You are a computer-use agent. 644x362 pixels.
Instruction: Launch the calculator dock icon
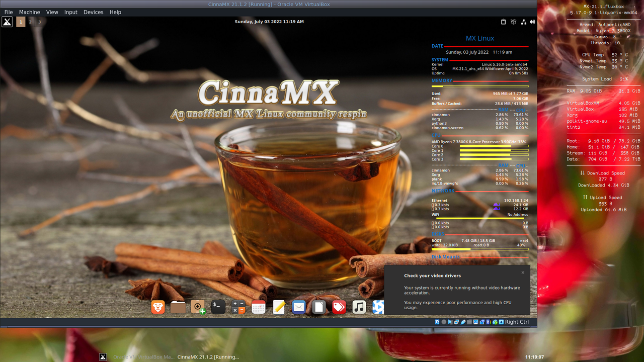(238, 307)
